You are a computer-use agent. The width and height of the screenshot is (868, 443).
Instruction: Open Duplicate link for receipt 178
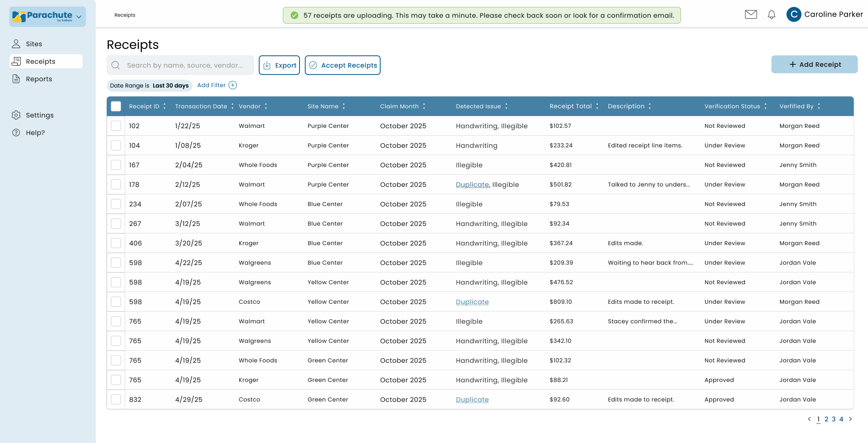[x=472, y=184]
